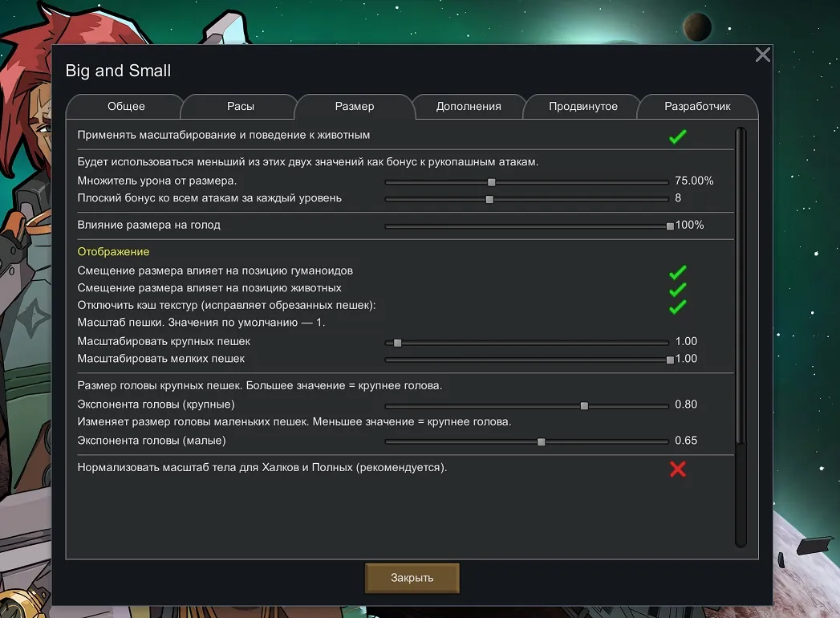
Task: Switch to the Общее tab
Action: pyautogui.click(x=126, y=106)
